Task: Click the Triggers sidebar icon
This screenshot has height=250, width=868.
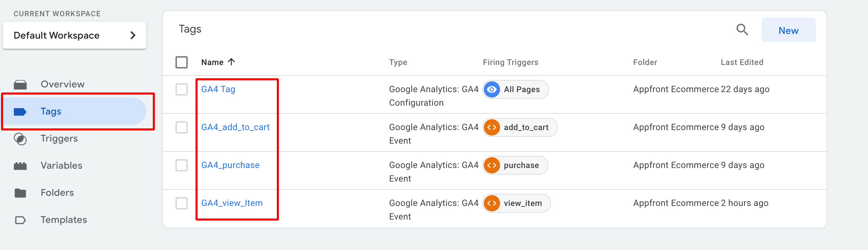Action: (x=20, y=139)
